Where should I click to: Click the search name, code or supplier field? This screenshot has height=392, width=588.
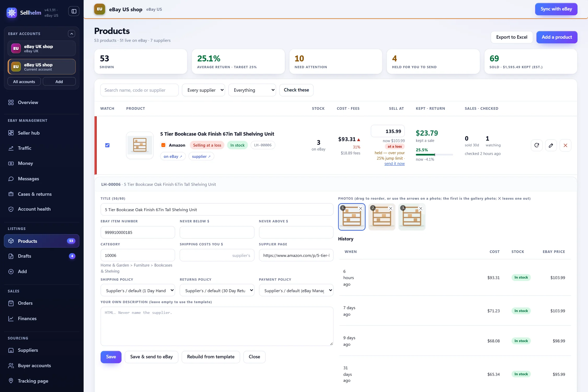pos(139,90)
